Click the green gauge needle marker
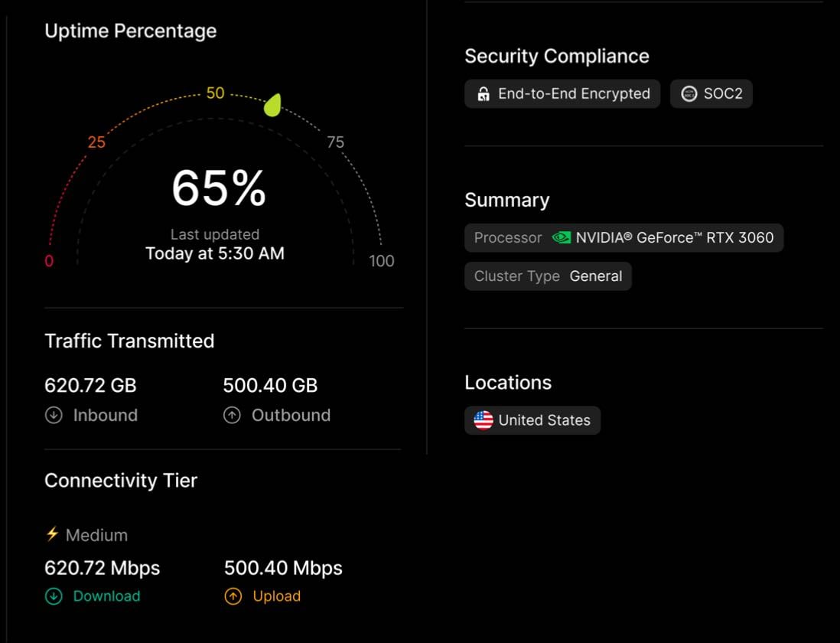This screenshot has width=840, height=643. coord(272,105)
